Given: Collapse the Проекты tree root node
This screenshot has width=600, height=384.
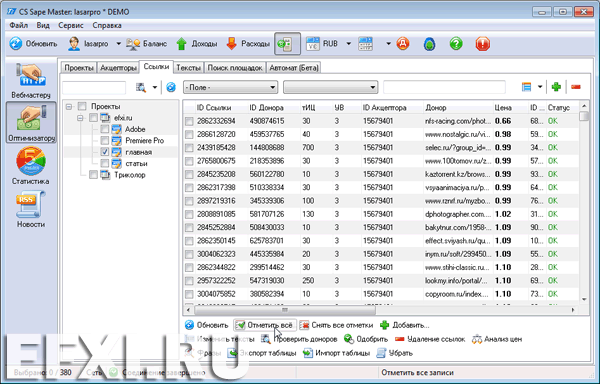Looking at the screenshot, I should (69, 106).
